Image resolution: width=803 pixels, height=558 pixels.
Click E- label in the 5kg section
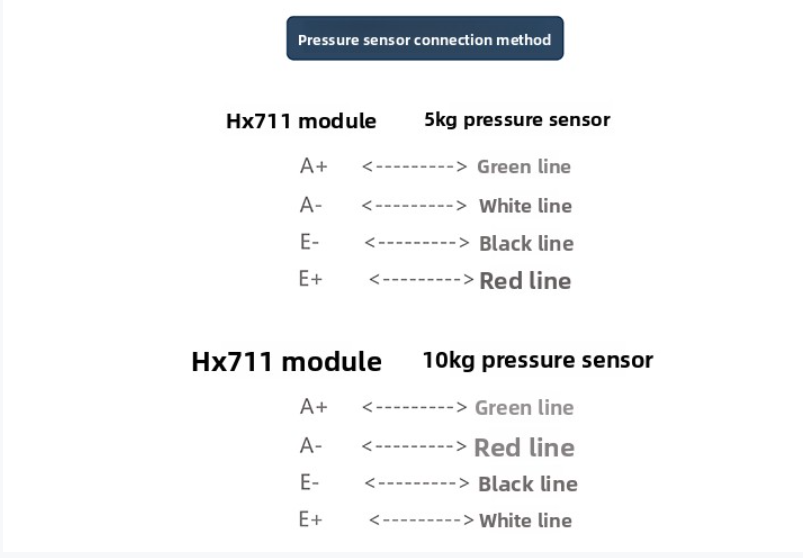(309, 242)
